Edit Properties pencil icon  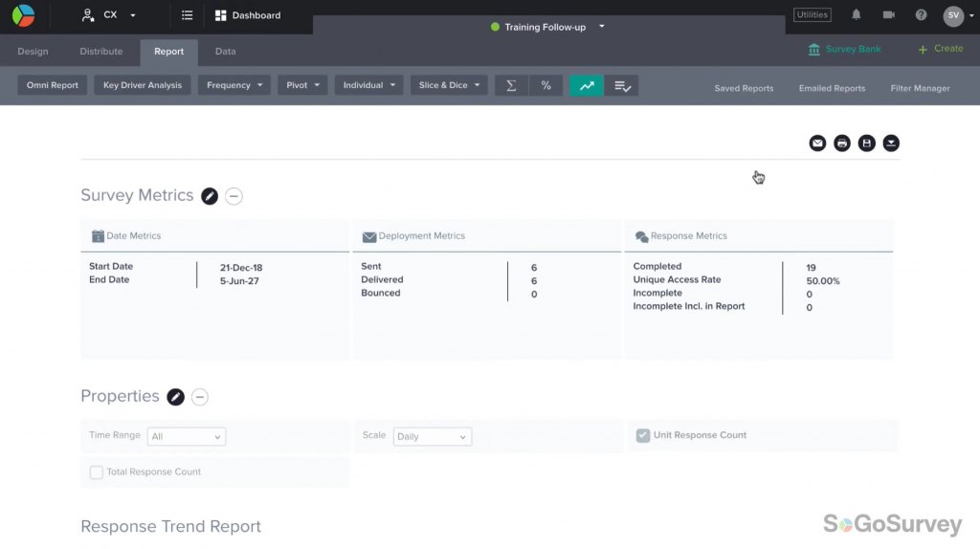176,397
